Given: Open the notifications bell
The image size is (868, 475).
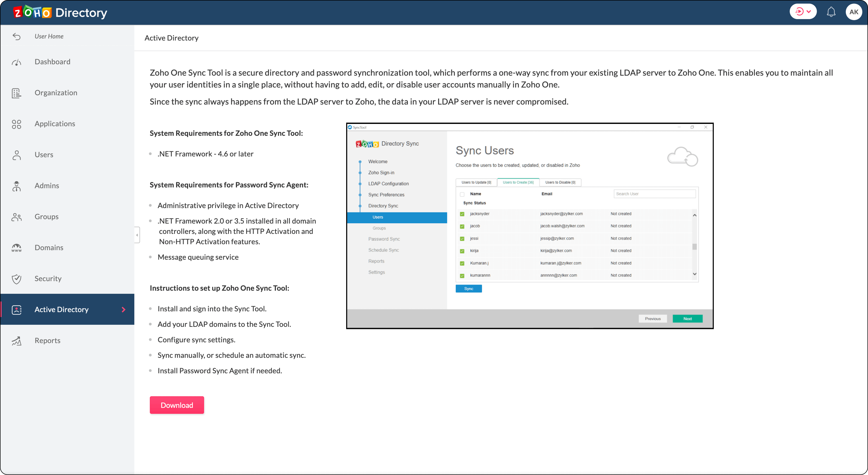Looking at the screenshot, I should [831, 12].
